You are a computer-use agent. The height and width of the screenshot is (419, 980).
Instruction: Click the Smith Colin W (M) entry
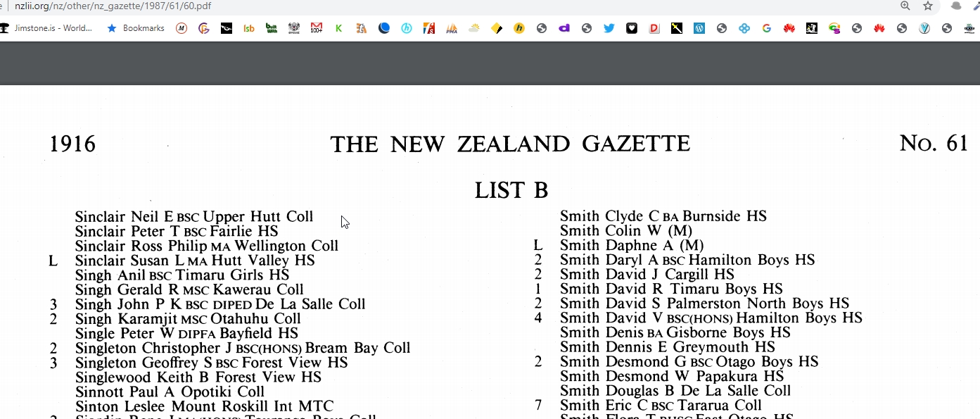point(626,231)
